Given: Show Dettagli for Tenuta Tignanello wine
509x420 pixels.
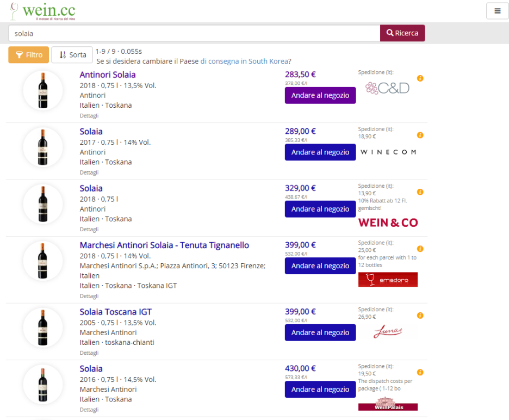Looking at the screenshot, I should pyautogui.click(x=89, y=296).
